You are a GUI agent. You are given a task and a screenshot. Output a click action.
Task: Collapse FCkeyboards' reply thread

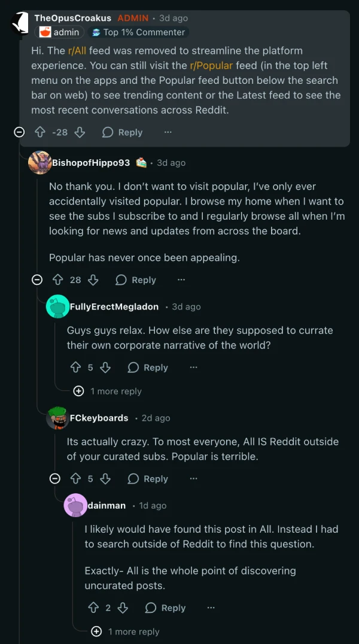pos(55,479)
